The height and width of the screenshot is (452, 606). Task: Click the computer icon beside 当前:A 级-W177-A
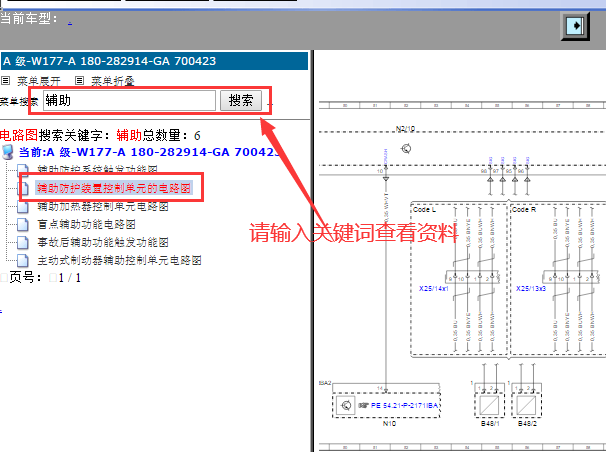(8, 152)
